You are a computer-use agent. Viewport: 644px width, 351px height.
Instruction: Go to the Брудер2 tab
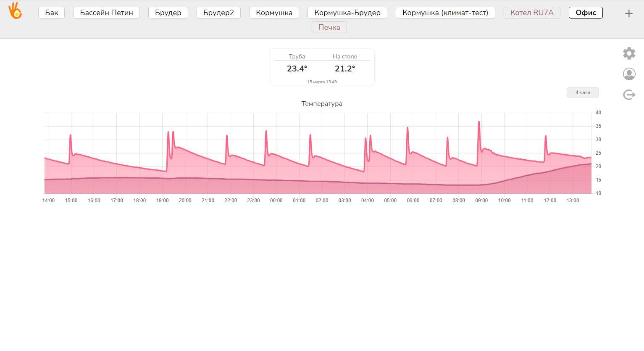pos(218,13)
